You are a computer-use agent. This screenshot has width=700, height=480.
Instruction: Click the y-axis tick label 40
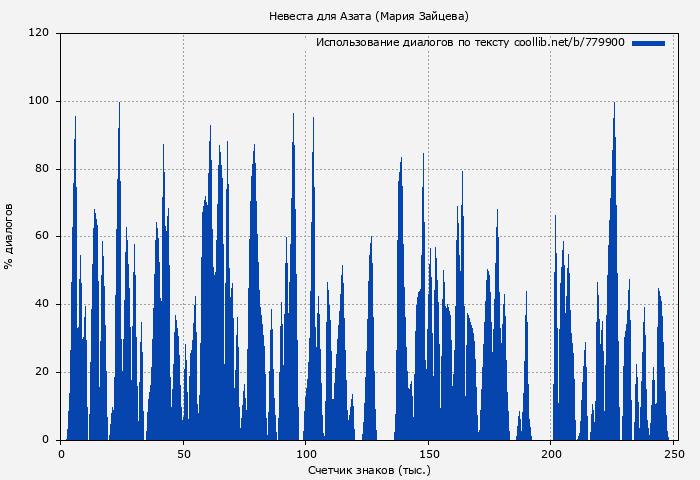42,305
